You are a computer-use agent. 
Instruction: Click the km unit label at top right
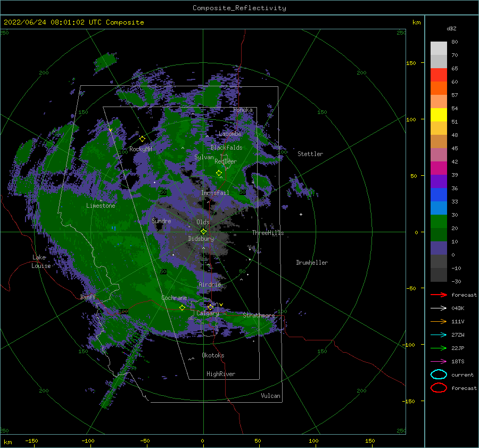click(416, 22)
